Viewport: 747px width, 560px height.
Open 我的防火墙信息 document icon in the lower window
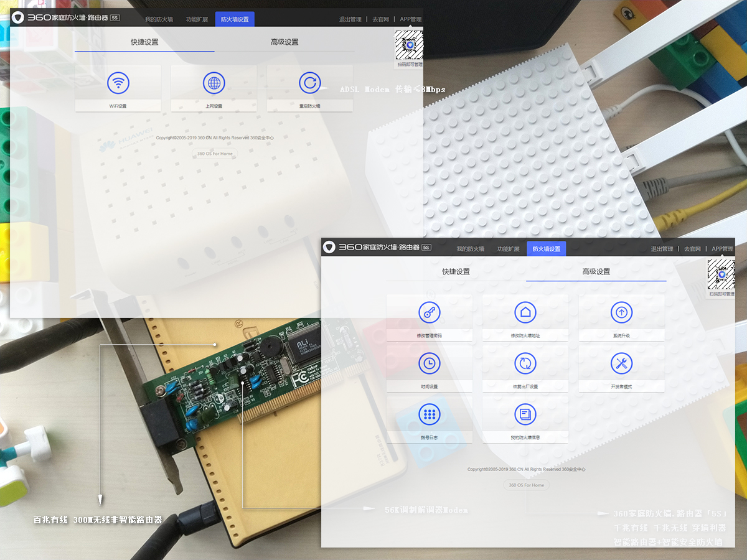[x=525, y=414]
